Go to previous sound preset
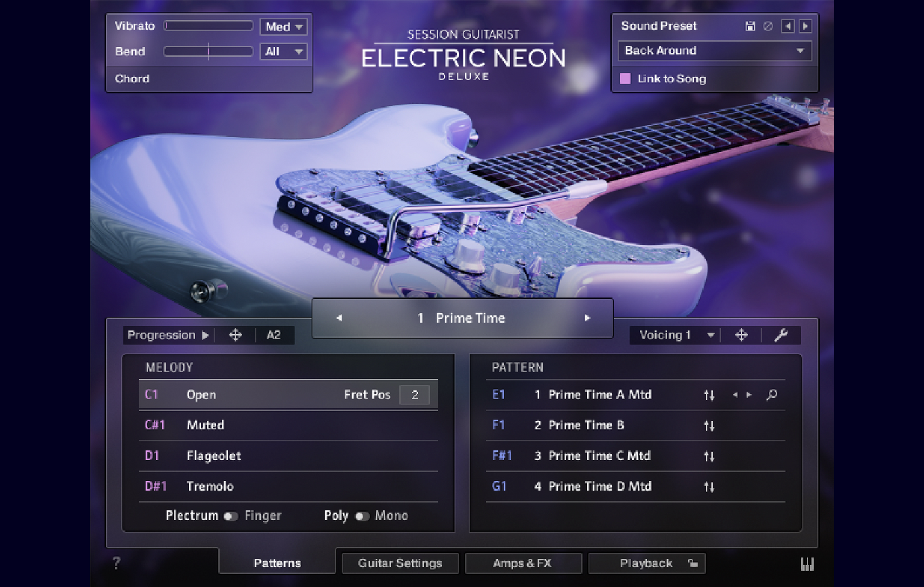Screen dimensions: 924x587 [x=787, y=26]
